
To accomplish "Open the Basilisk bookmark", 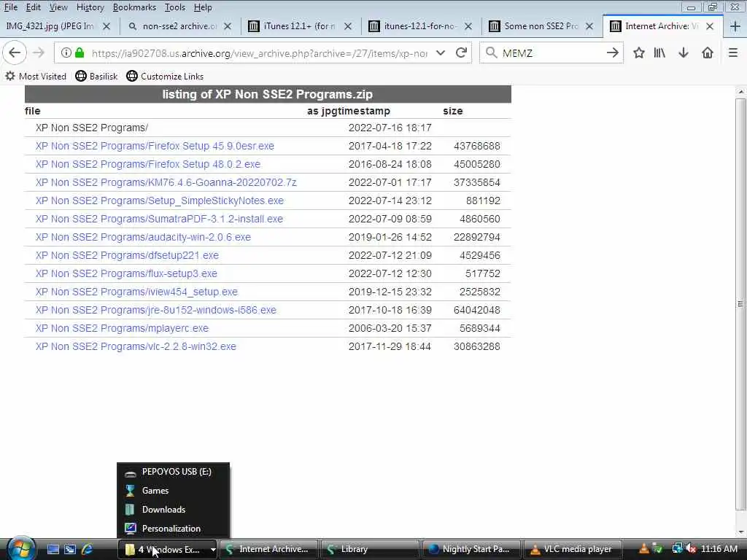I will pos(97,76).
